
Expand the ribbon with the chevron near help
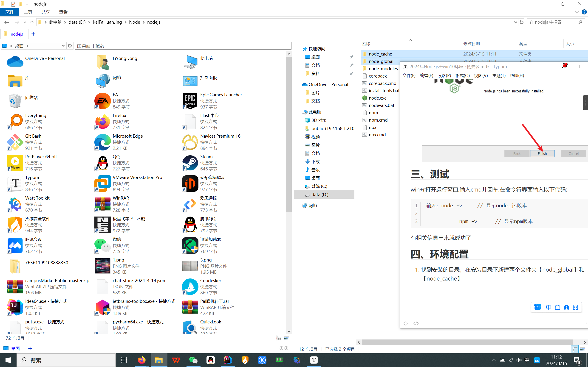[577, 12]
